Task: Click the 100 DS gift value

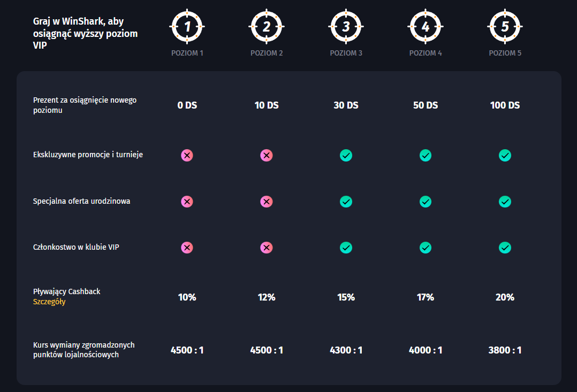Action: pos(505,105)
